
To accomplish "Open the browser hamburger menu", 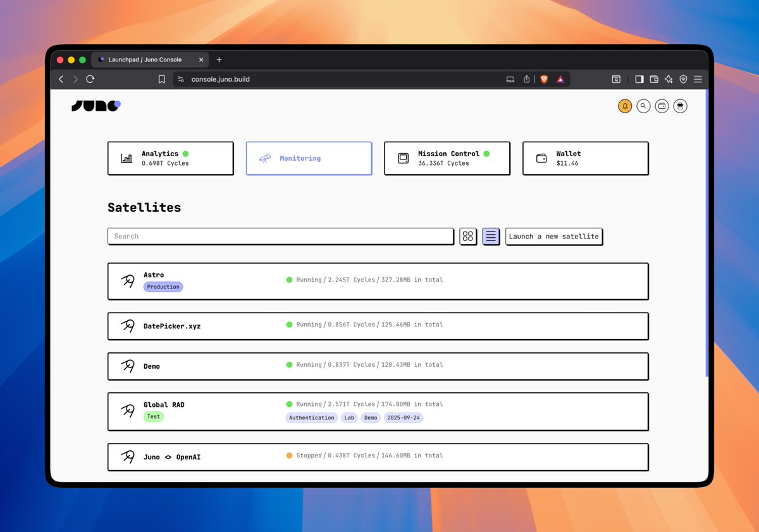I will tap(698, 79).
